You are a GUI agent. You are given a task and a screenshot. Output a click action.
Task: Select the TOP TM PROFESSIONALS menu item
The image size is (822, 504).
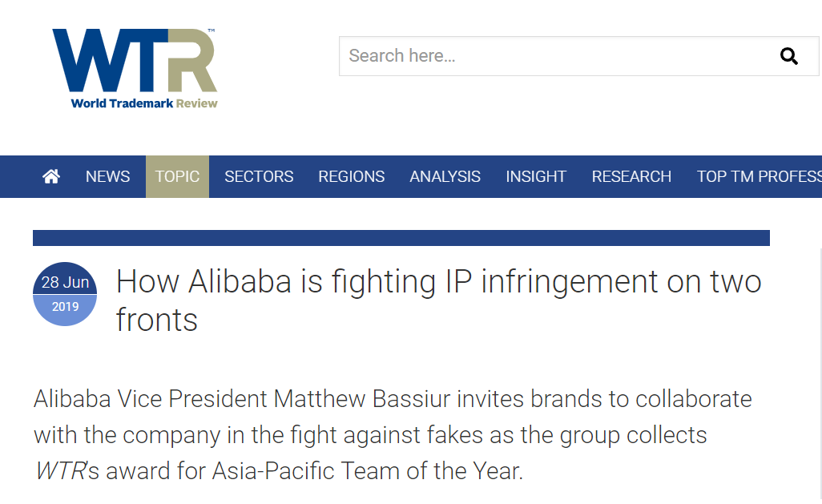click(758, 176)
